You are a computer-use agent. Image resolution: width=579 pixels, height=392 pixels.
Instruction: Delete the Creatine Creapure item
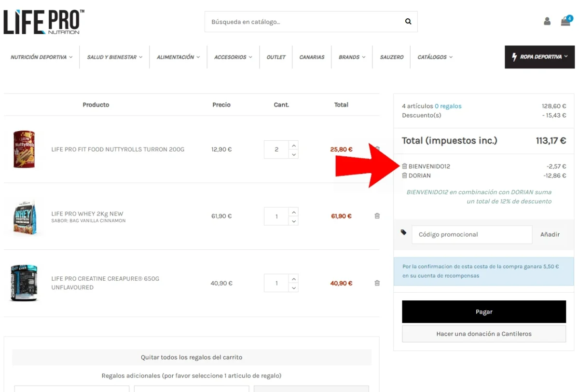click(377, 283)
